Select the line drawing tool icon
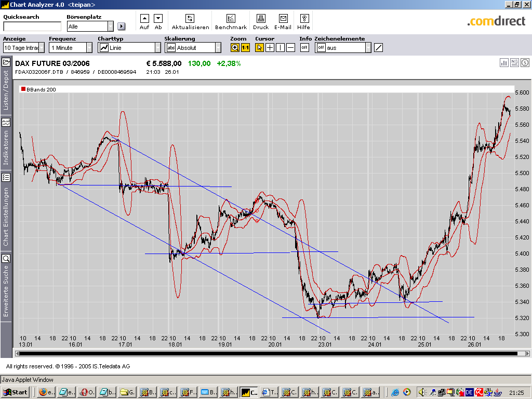Image resolution: width=532 pixels, height=399 pixels. coord(378,48)
